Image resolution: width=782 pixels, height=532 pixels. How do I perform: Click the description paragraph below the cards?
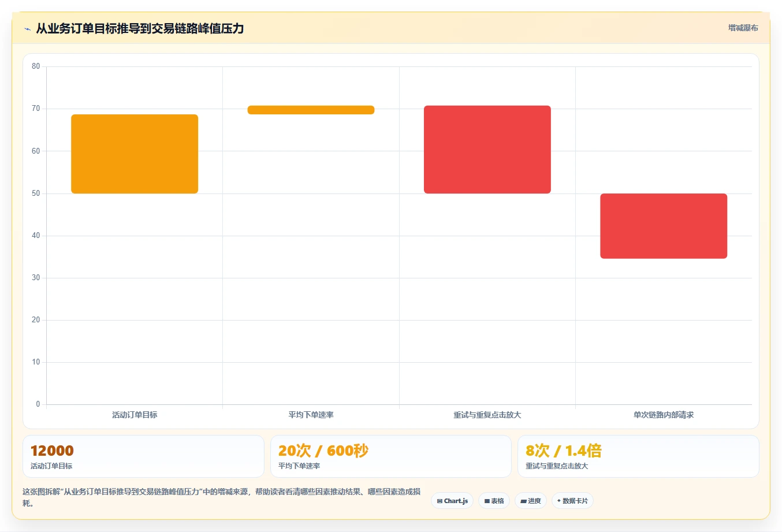[222, 497]
